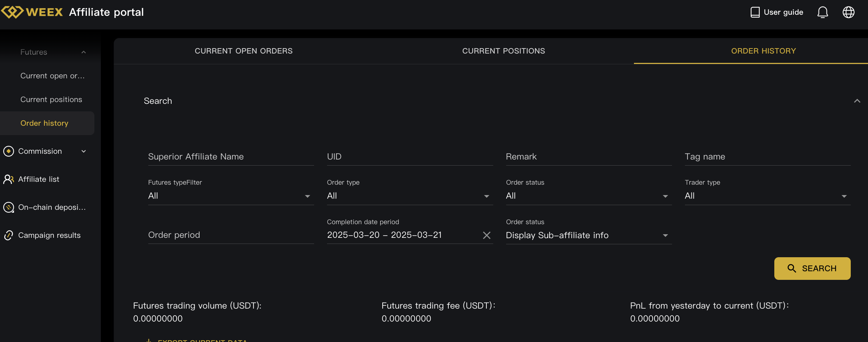The height and width of the screenshot is (342, 868).
Task: Open the Trader type dropdown
Action: [x=767, y=196]
